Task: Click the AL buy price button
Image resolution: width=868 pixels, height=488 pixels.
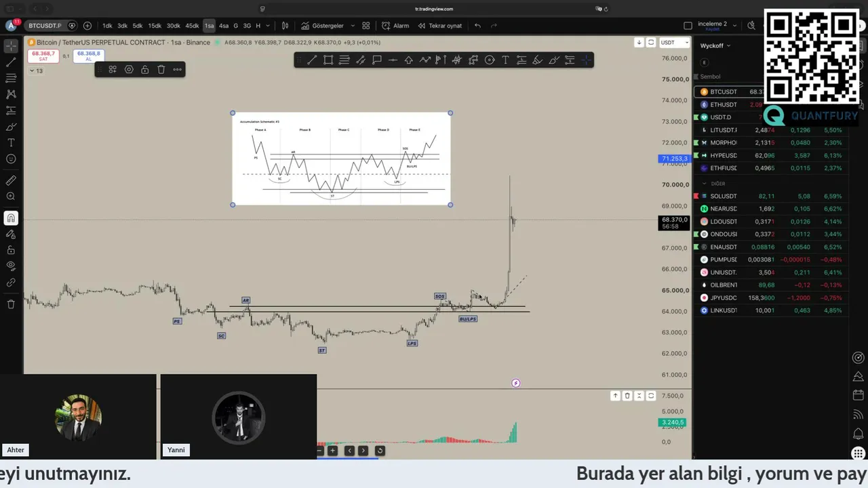Action: (x=89, y=56)
